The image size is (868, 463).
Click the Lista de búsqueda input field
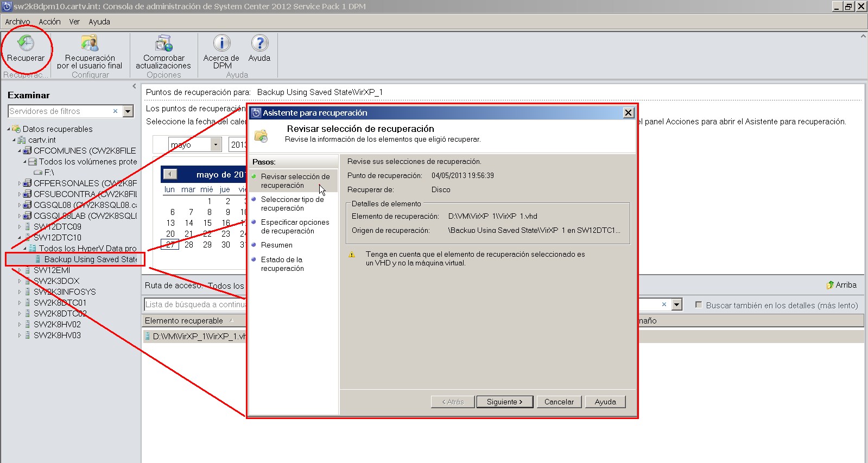(x=195, y=305)
